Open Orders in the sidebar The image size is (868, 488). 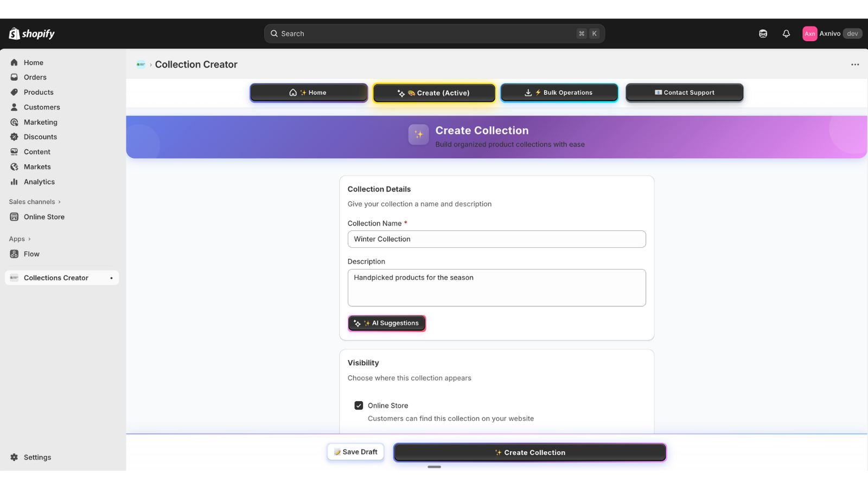click(x=35, y=77)
